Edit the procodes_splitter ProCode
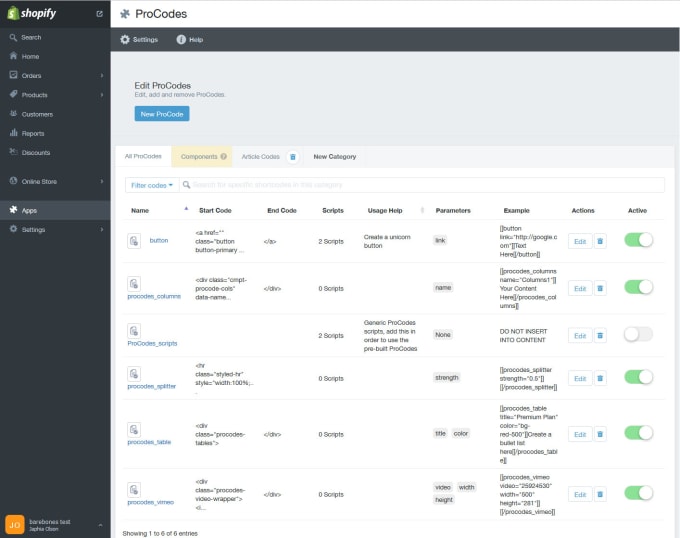The height and width of the screenshot is (538, 680). tap(580, 378)
